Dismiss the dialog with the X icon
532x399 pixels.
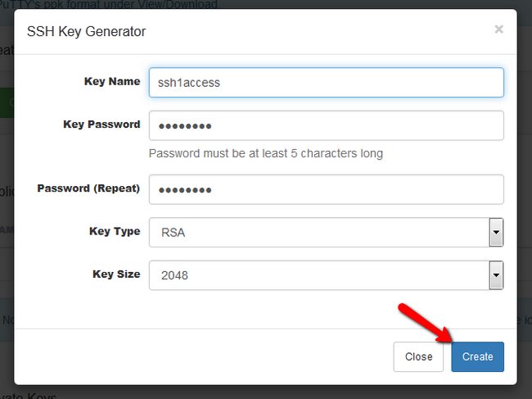498,29
